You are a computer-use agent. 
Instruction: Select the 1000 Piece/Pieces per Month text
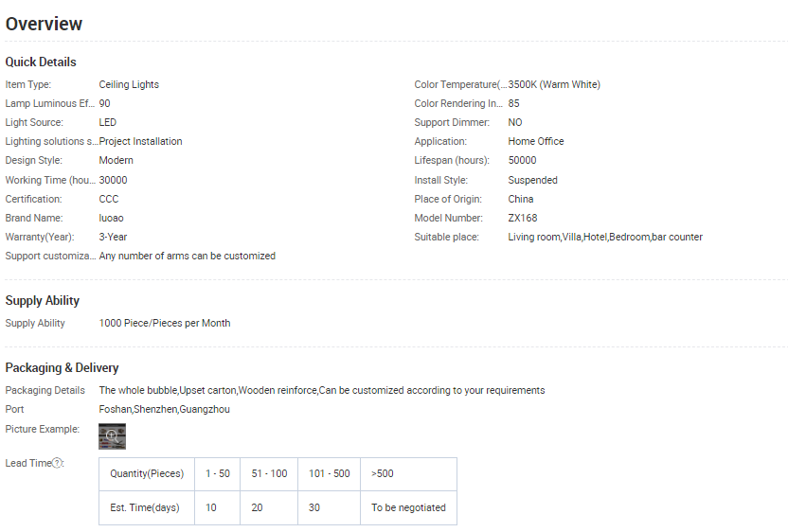tap(165, 323)
